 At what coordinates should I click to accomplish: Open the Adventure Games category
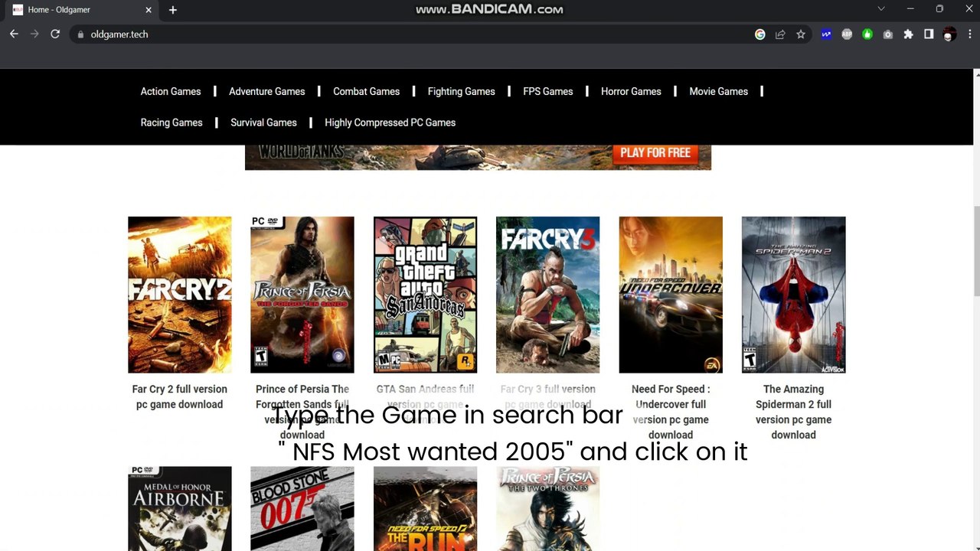pyautogui.click(x=267, y=92)
